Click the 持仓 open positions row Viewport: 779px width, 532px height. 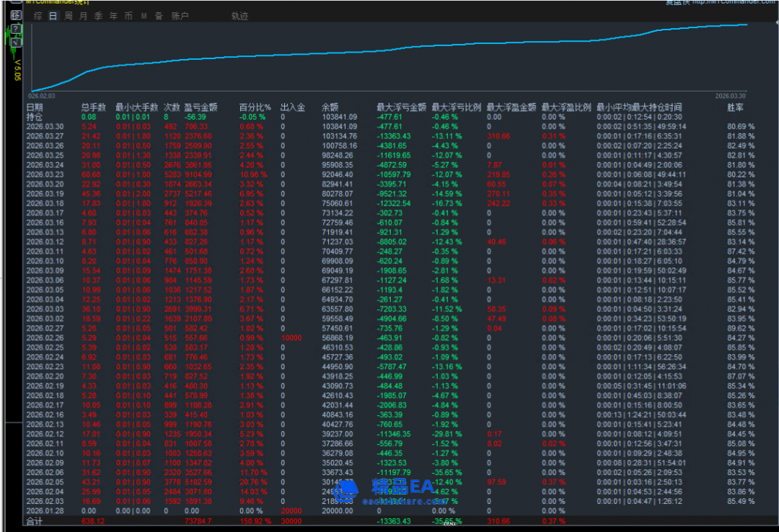point(35,117)
